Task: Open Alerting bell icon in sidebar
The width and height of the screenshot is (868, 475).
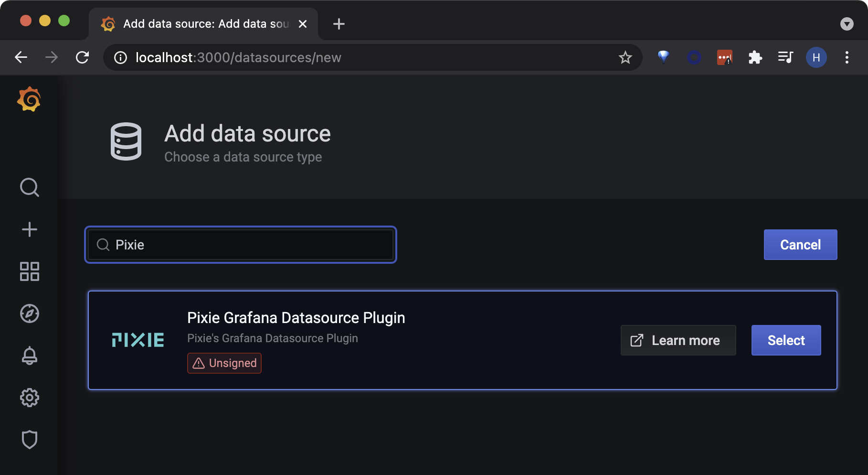Action: click(29, 356)
